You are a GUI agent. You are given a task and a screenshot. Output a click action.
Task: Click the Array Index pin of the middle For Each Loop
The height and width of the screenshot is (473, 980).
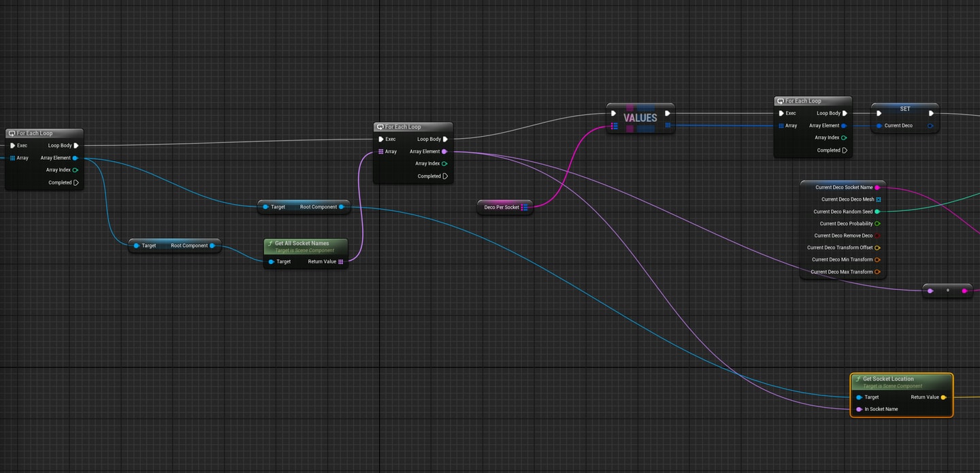[x=444, y=163]
